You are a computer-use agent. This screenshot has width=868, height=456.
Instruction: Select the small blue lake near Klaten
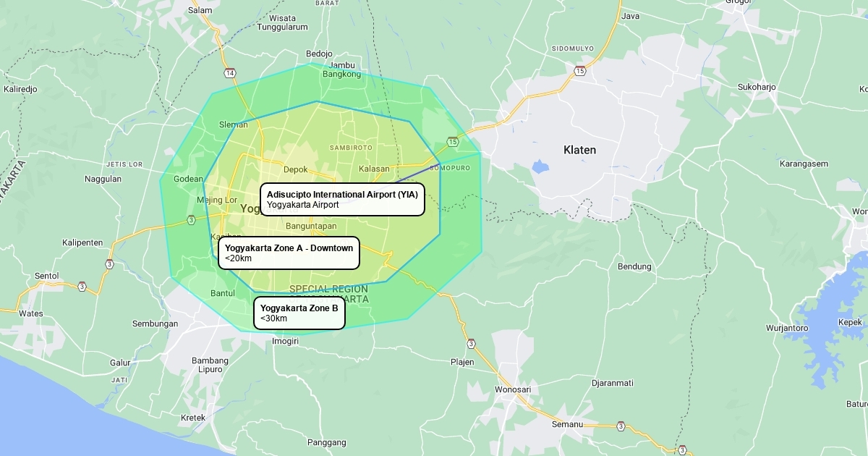coord(540,166)
